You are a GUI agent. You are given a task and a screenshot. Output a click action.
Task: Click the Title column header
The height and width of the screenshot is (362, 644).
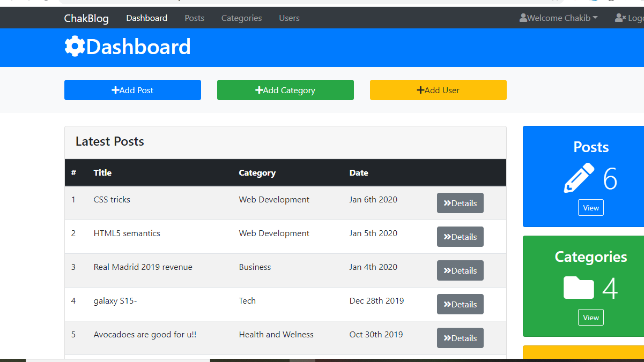coord(102,173)
